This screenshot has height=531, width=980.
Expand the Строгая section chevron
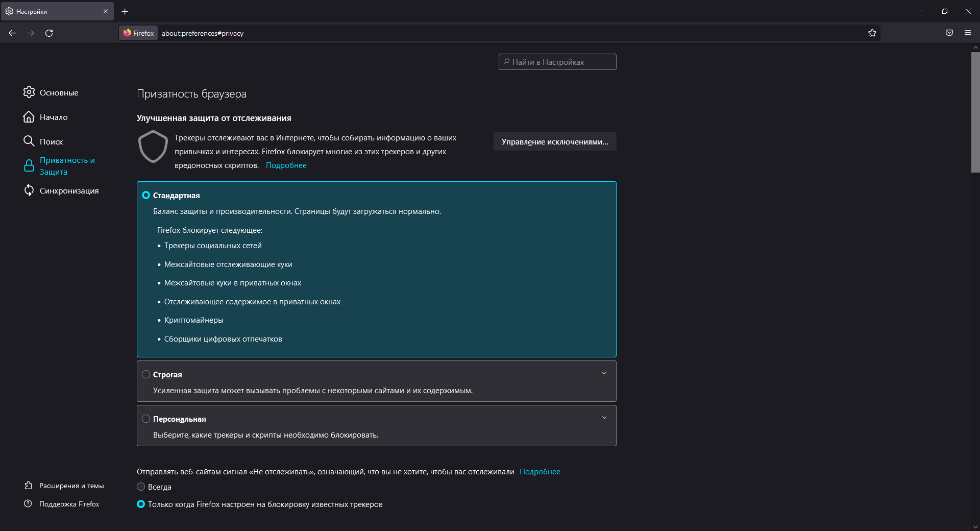(604, 374)
